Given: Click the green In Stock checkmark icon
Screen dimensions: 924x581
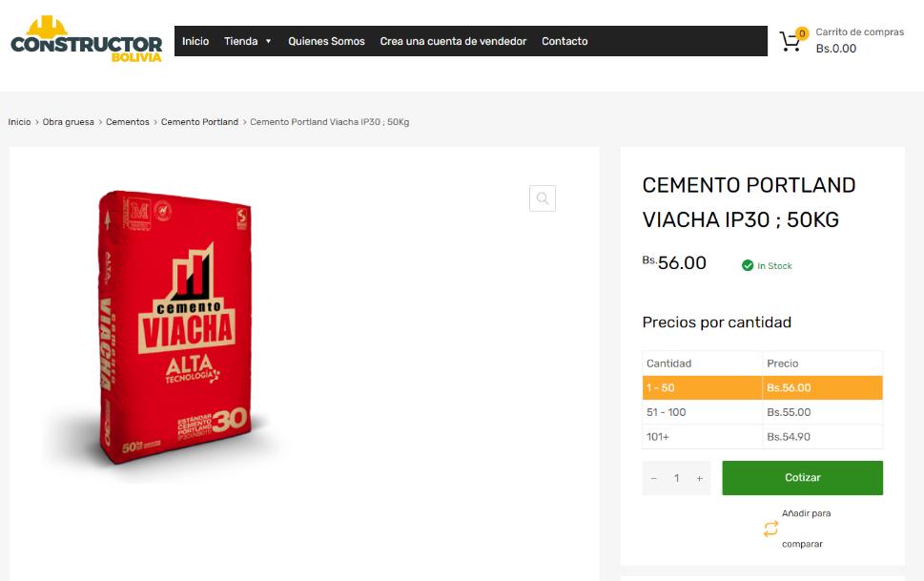Looking at the screenshot, I should tap(748, 265).
